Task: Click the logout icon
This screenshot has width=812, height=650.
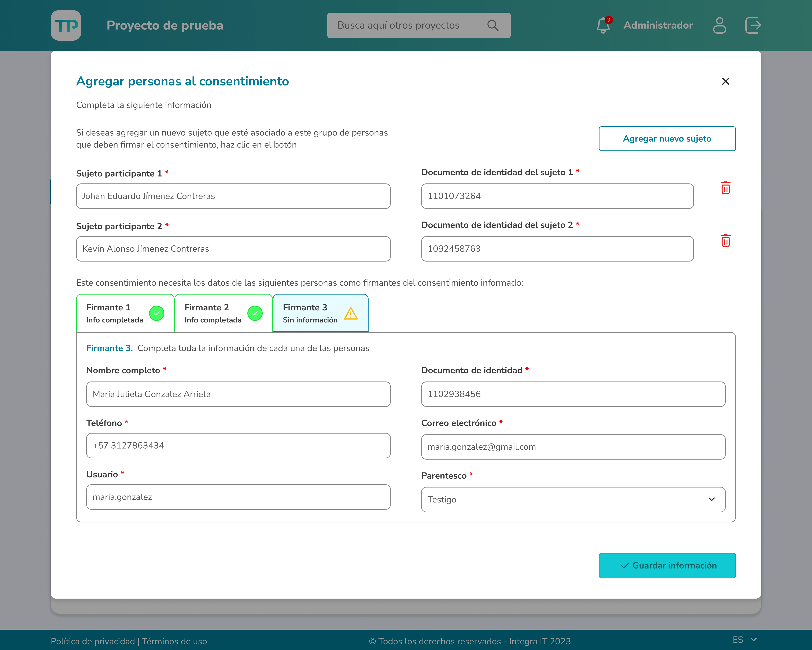Action: point(753,25)
